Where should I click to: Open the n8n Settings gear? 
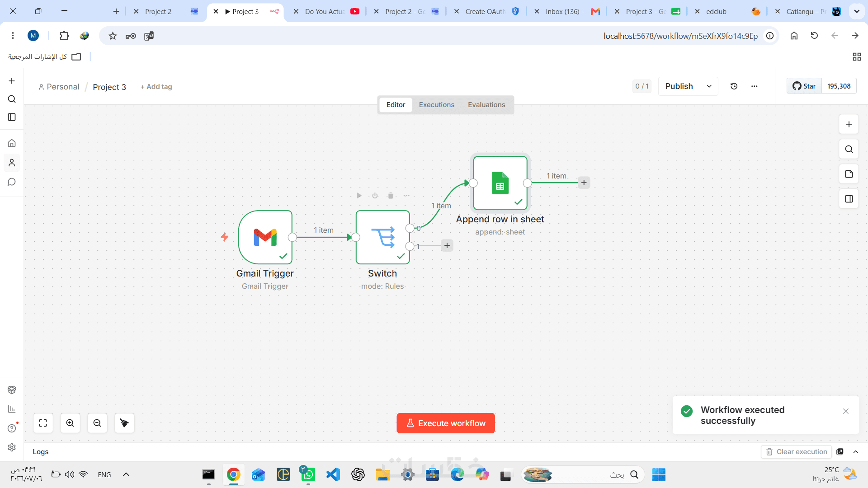coord(12,447)
